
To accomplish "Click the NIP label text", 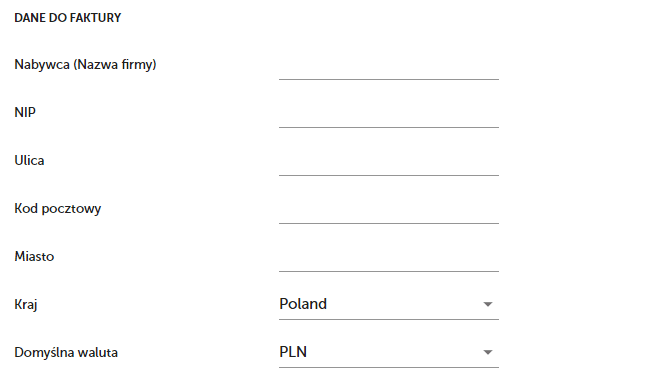I will [25, 112].
